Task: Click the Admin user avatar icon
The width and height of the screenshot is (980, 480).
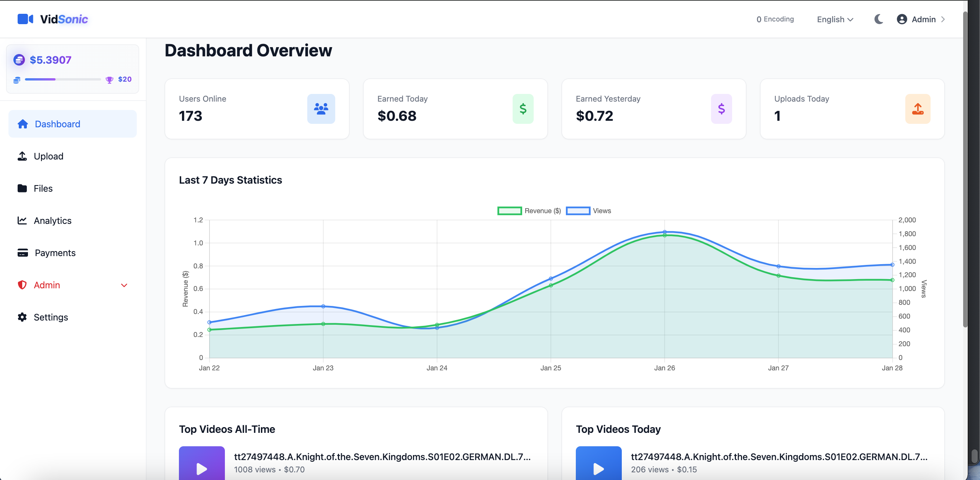Action: point(902,19)
